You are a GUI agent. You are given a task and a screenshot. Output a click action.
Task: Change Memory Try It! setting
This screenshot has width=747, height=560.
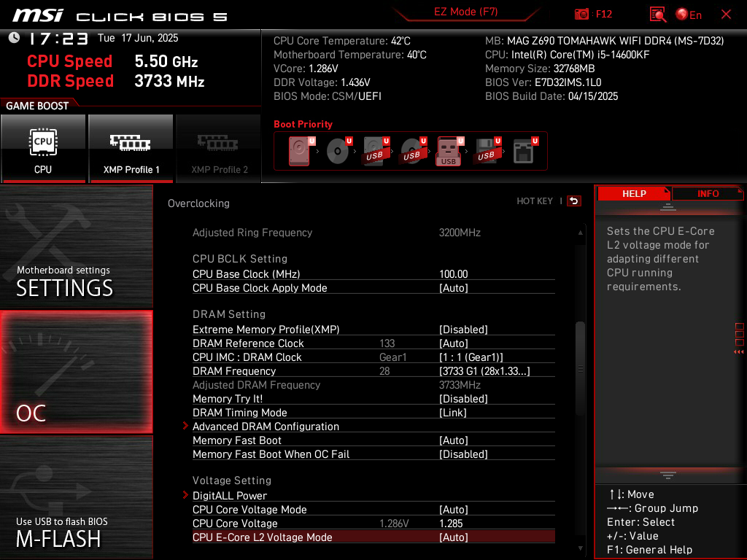373,399
